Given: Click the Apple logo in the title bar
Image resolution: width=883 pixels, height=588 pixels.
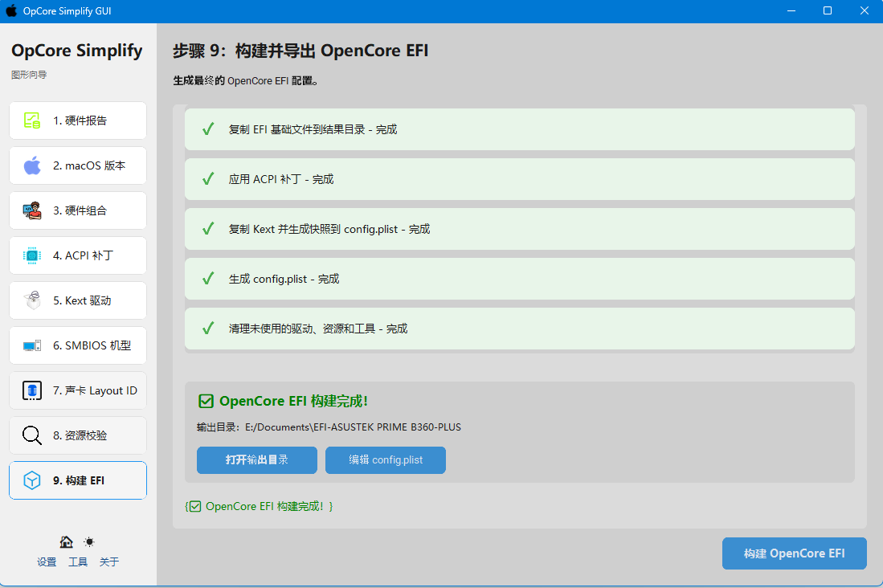Looking at the screenshot, I should coord(11,10).
